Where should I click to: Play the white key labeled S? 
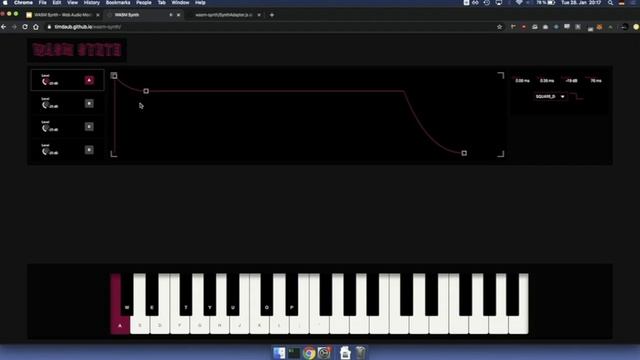click(140, 325)
